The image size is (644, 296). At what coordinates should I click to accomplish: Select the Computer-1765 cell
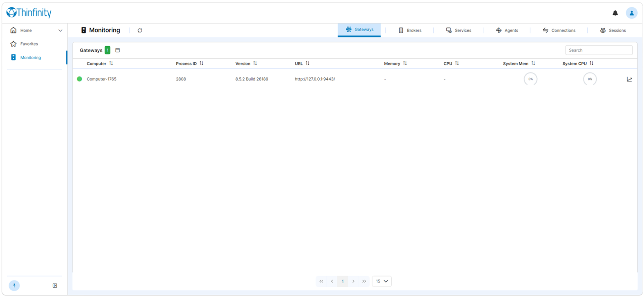102,79
